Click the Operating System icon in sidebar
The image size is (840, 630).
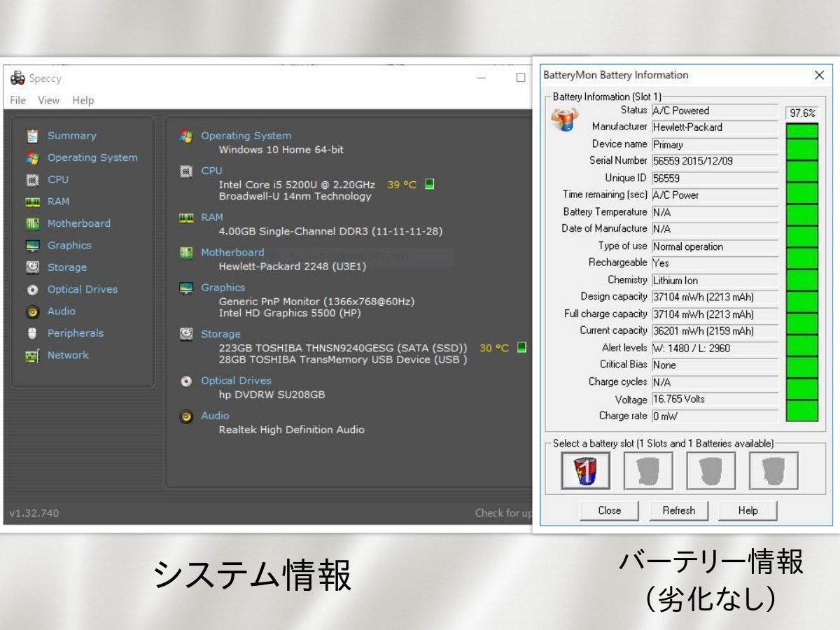[x=32, y=157]
